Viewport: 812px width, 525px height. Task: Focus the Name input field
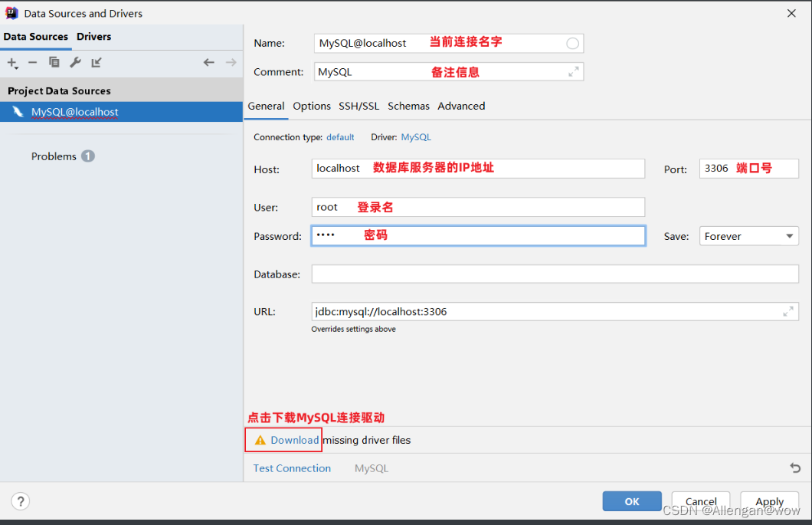(x=448, y=44)
